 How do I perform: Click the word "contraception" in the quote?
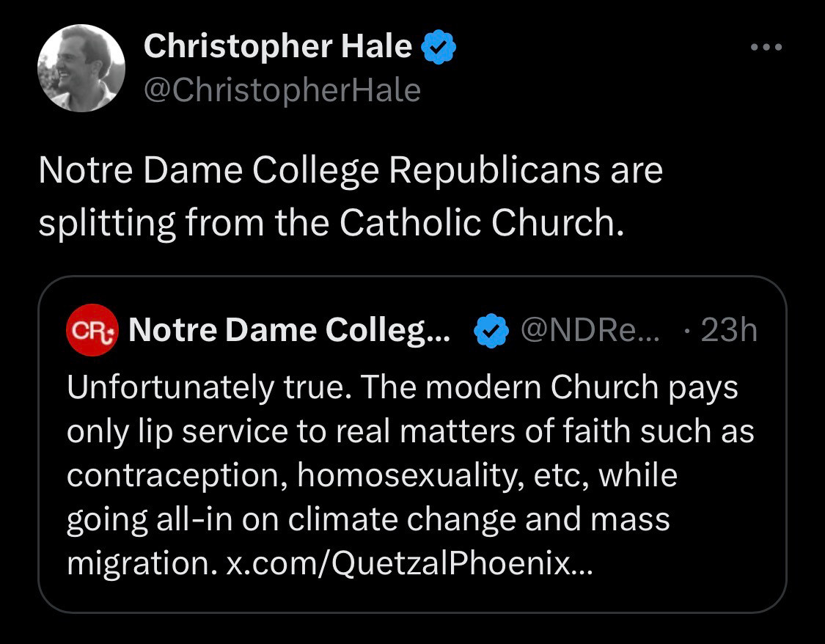tap(177, 475)
